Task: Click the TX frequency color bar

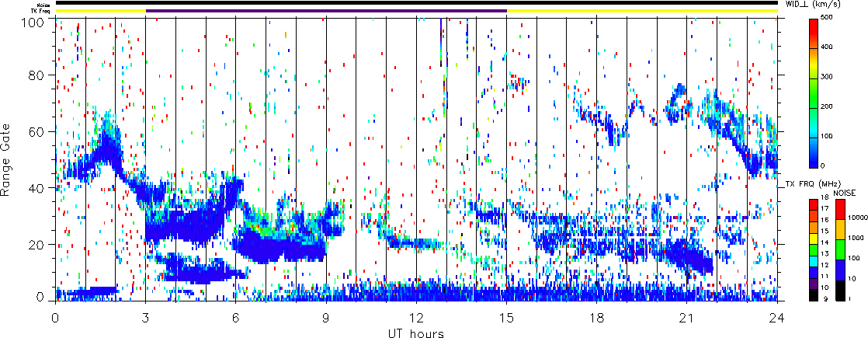Action: pyautogui.click(x=814, y=249)
